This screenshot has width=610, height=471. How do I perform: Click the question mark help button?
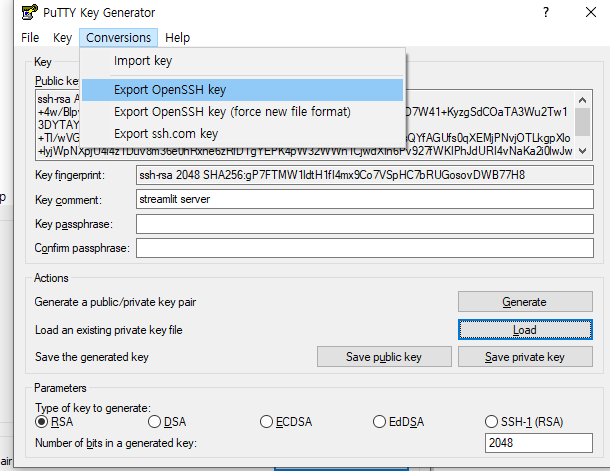tap(546, 12)
